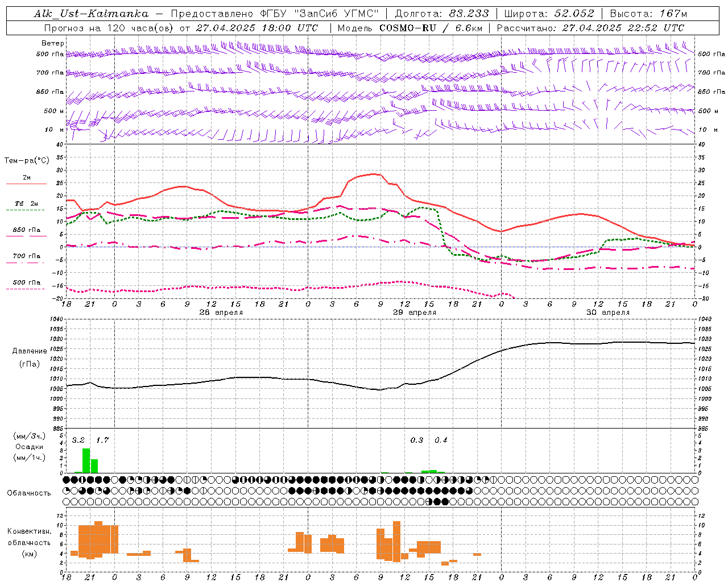Click the 'Долгота: 83.233' longitude value
This screenshot has width=728, height=582.
(x=442, y=14)
